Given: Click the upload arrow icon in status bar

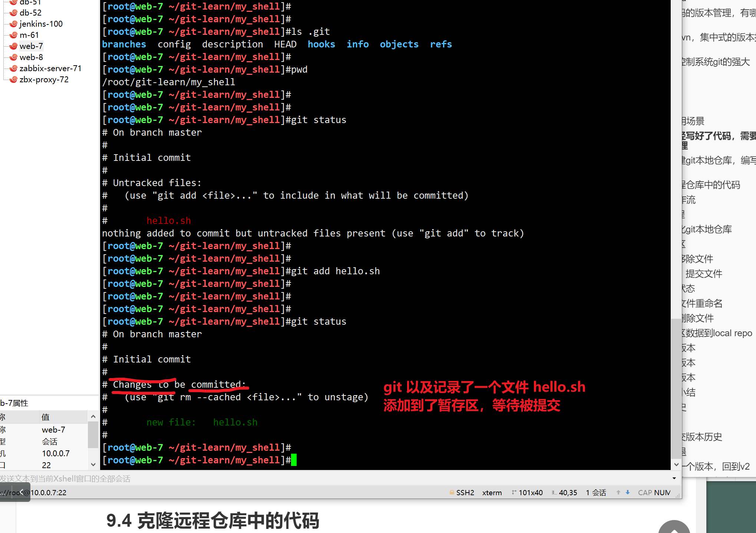Looking at the screenshot, I should click(618, 492).
